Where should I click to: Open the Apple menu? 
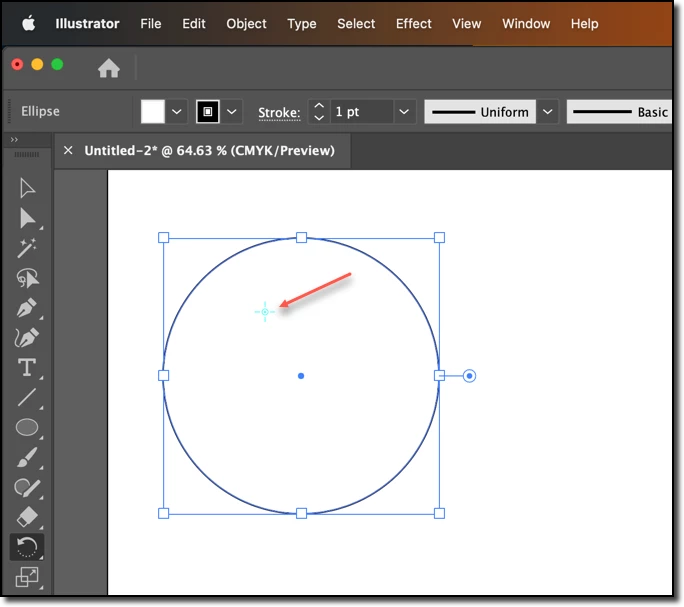29,23
